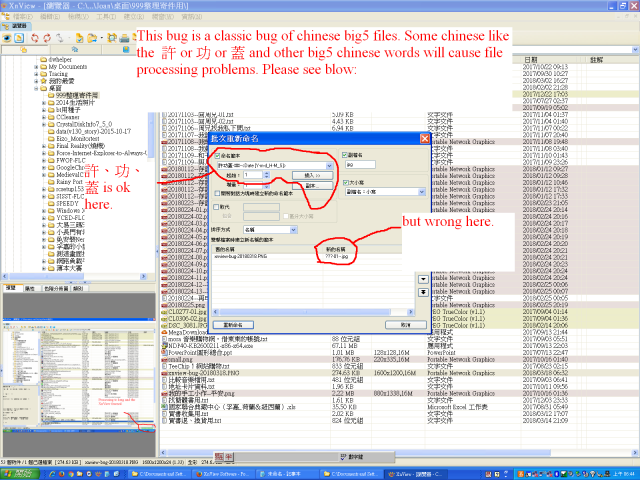Enable the replace checkbox in rename dialog

[216, 207]
